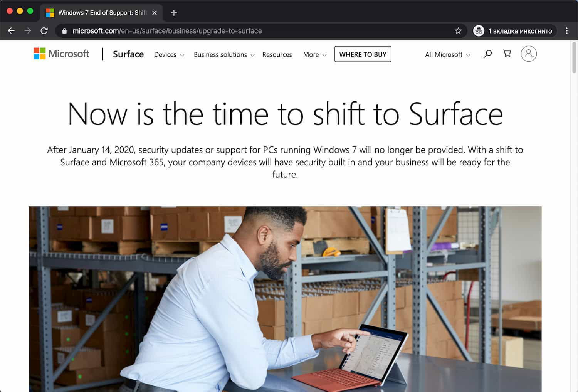Image resolution: width=578 pixels, height=392 pixels.
Task: Click the warehouse hero image
Action: 285,299
